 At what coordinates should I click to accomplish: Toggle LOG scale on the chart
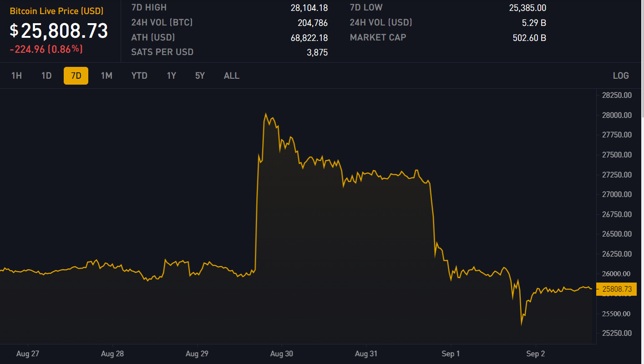coord(621,76)
